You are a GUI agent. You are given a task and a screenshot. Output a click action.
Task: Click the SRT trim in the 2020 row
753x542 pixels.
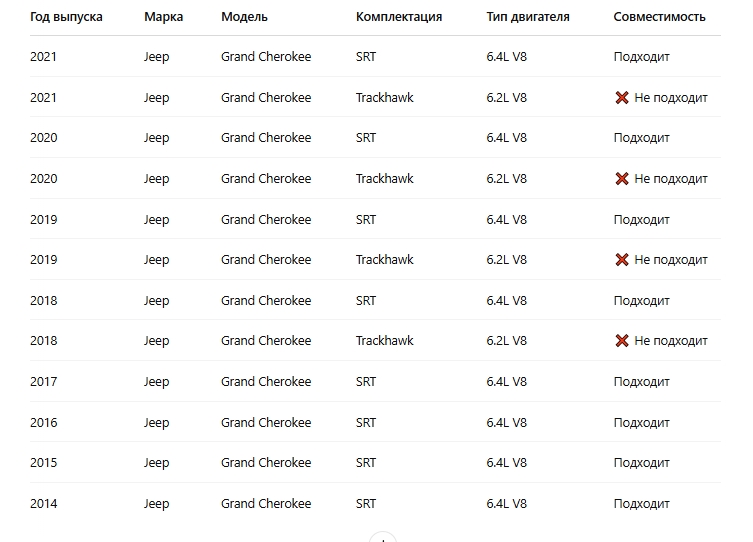366,138
